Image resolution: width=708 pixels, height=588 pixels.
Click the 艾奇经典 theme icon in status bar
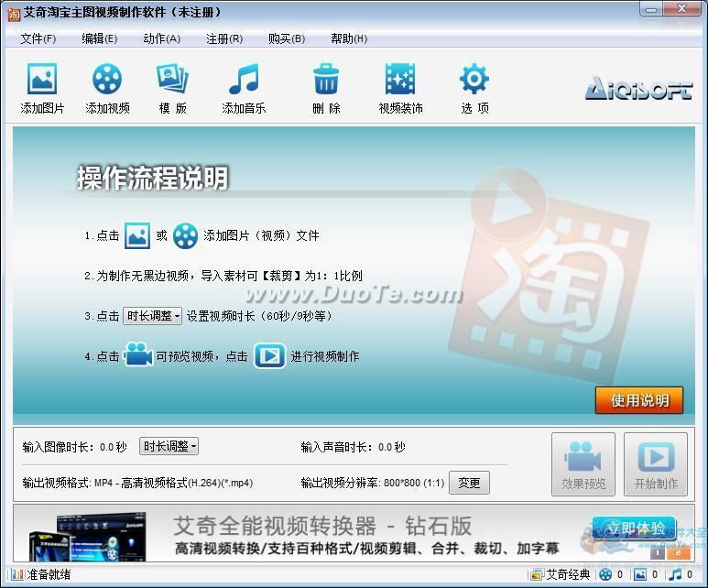[537, 574]
